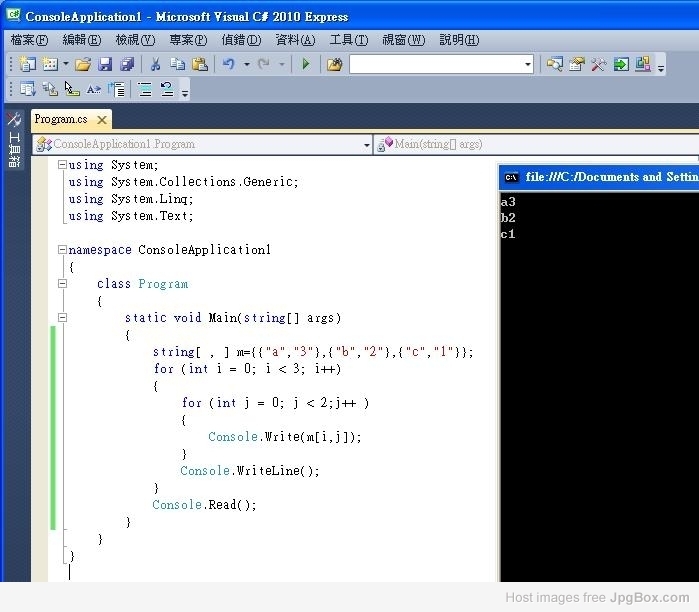
Task: Collapse the Main method outline toggle
Action: pyautogui.click(x=62, y=318)
